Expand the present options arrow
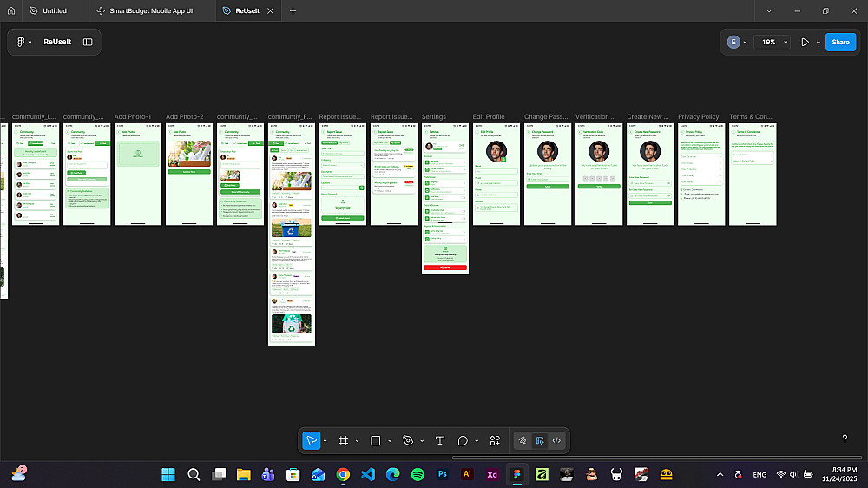868x488 pixels. tap(819, 42)
